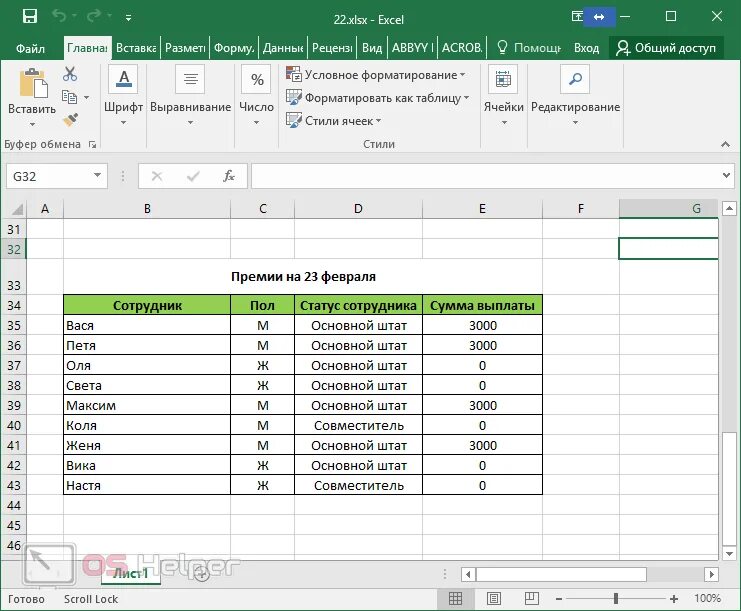Image resolution: width=741 pixels, height=611 pixels.
Task: Open the Число number format group
Action: [x=257, y=96]
